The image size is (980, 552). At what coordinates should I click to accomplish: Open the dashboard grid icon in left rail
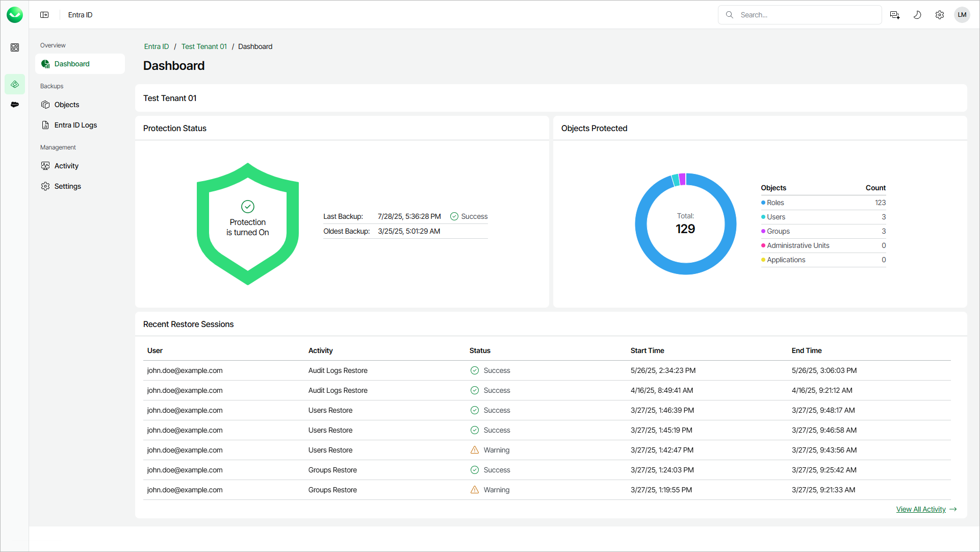point(15,47)
